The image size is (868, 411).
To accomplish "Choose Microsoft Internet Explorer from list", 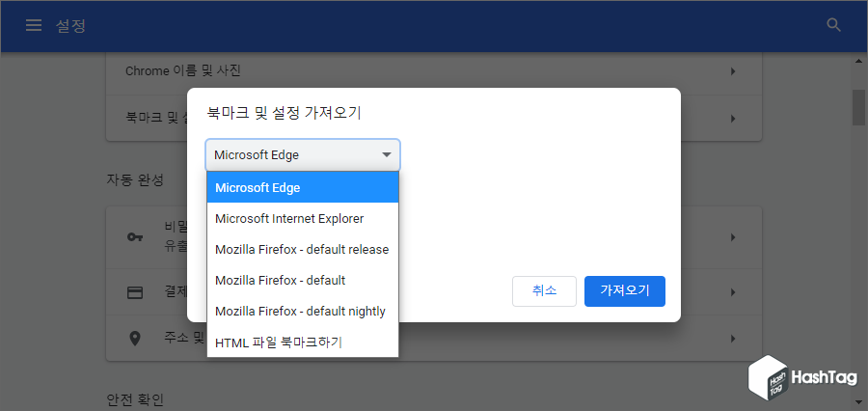I will (x=303, y=218).
